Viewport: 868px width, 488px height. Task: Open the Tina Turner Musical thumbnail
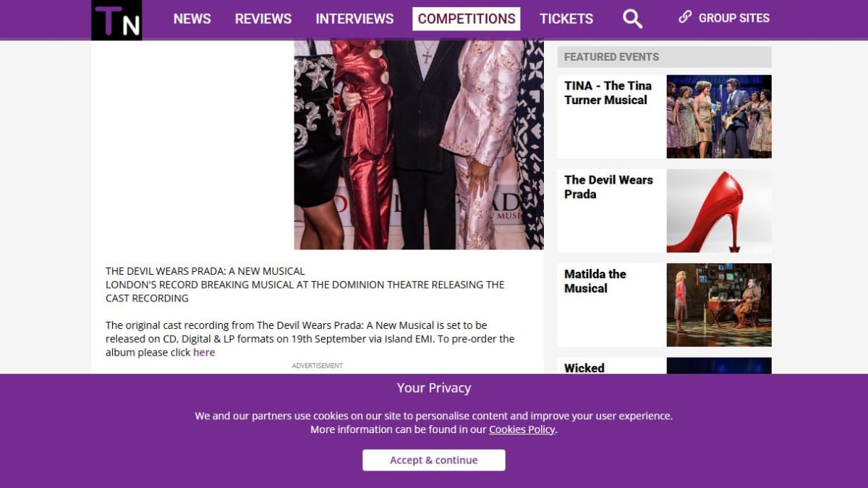pos(718,116)
